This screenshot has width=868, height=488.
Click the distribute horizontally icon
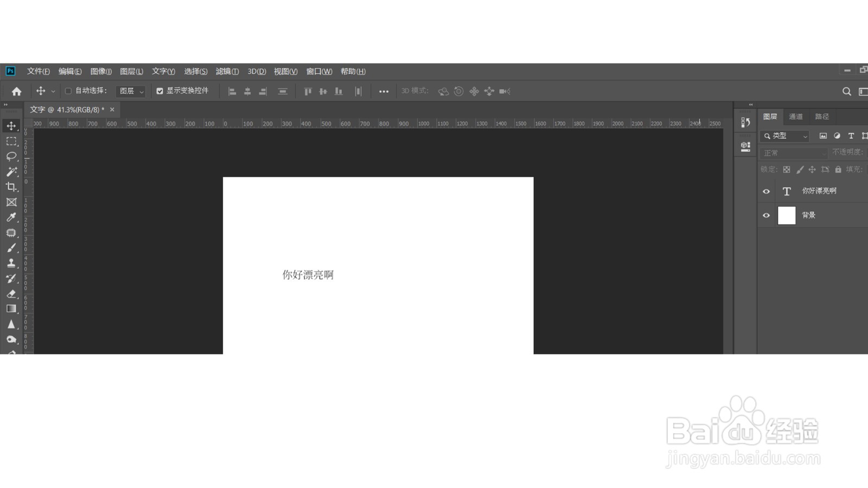[358, 91]
